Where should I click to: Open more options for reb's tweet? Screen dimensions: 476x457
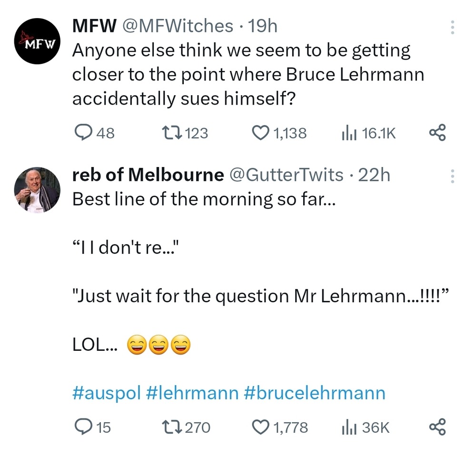(x=452, y=177)
